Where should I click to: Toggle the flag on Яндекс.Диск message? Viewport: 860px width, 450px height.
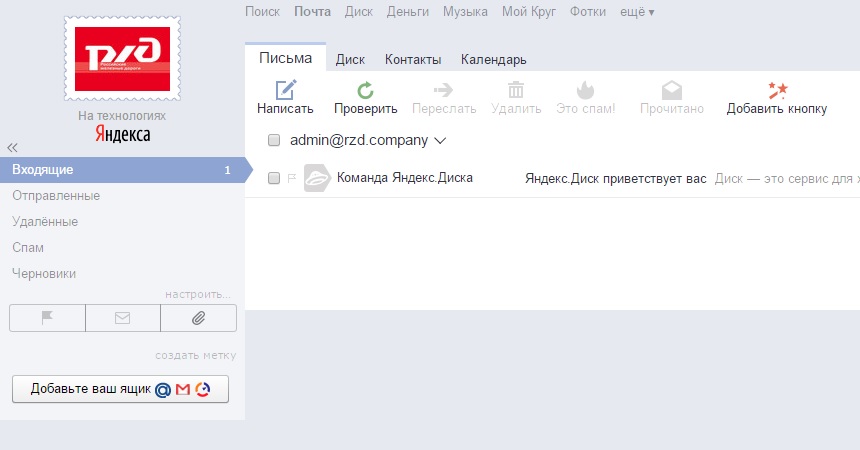292,178
